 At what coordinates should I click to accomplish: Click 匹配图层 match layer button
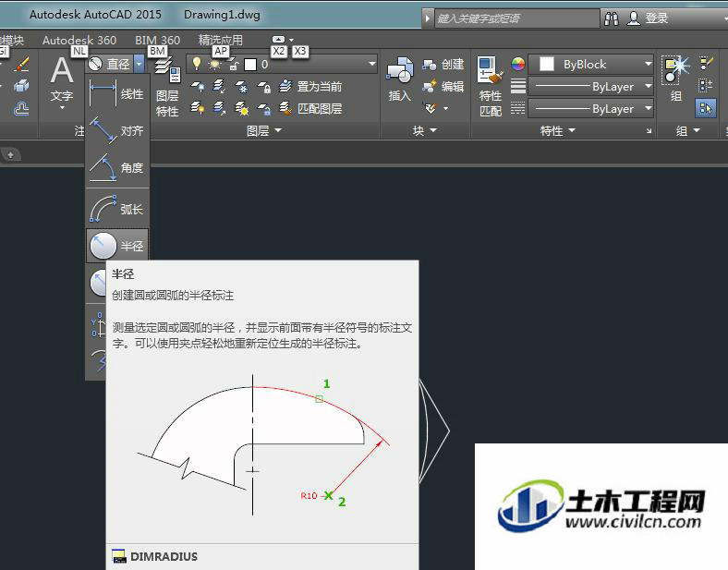(310, 109)
